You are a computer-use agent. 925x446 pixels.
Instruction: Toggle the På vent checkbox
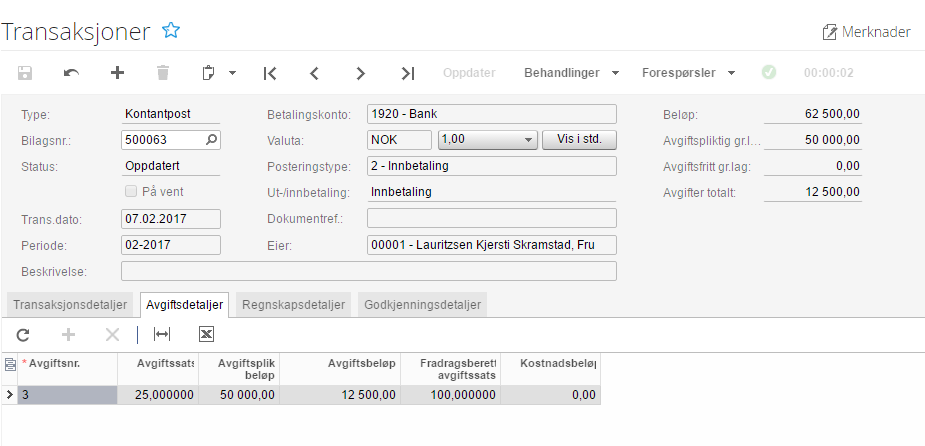click(129, 191)
